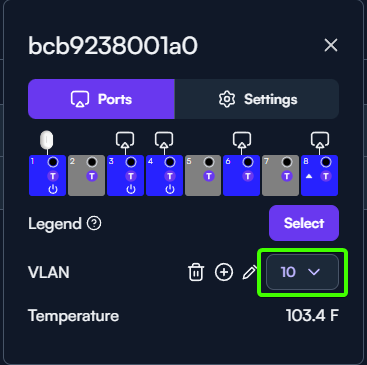Click the display device icon above port 3
Screen dimensions: 367x365
[x=125, y=140]
